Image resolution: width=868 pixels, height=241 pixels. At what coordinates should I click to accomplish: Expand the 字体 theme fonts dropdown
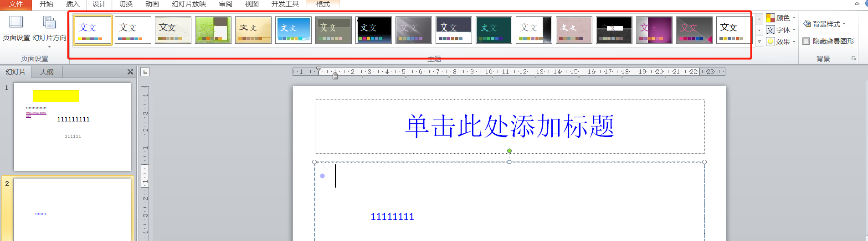click(x=781, y=30)
